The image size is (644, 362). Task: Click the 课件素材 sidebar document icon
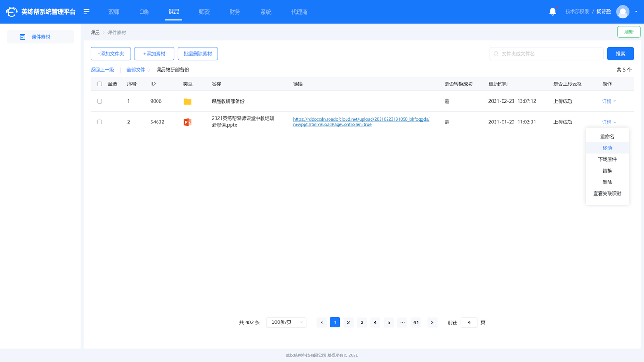23,37
